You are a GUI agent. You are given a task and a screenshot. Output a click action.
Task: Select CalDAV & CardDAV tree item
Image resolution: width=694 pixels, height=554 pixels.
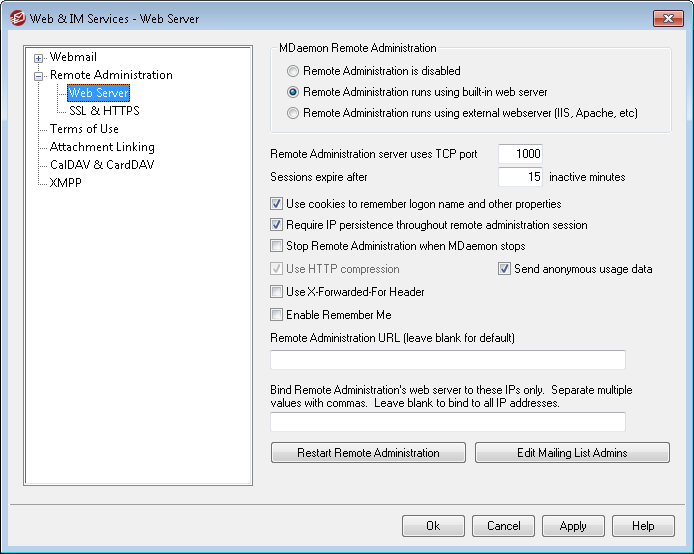pyautogui.click(x=102, y=165)
